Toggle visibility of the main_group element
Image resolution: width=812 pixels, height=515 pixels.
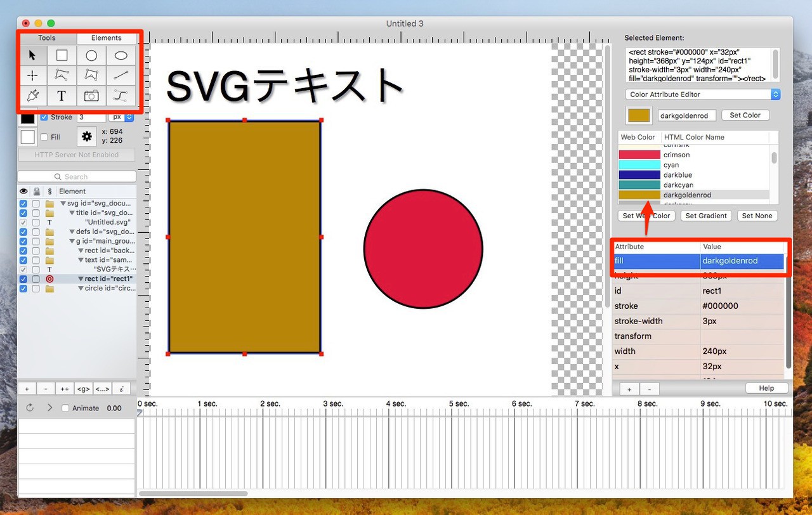(x=23, y=242)
